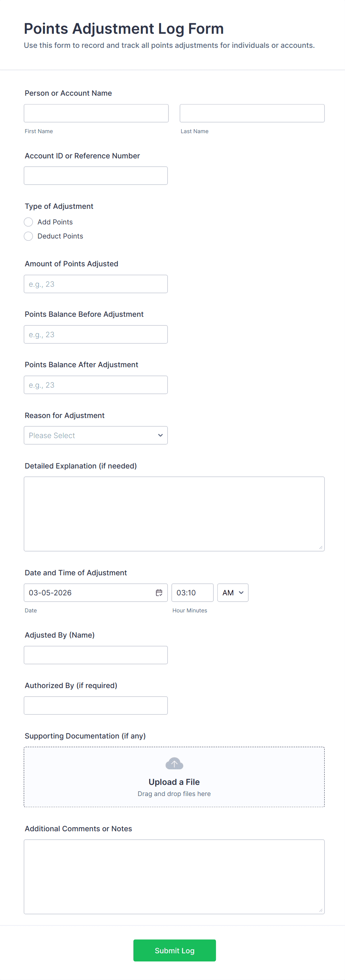Click the Points Balance After Adjustment field

tap(95, 385)
